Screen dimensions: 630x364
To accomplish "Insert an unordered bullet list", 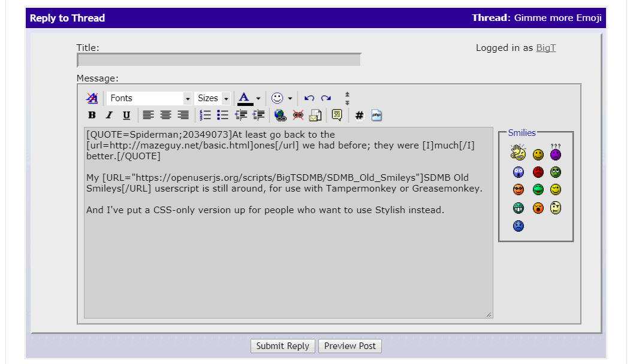I will click(222, 115).
